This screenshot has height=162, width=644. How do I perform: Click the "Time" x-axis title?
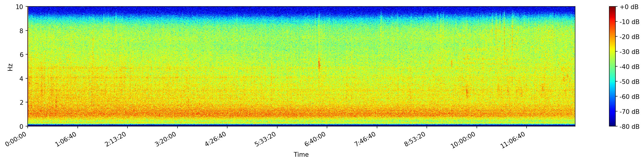[301, 155]
